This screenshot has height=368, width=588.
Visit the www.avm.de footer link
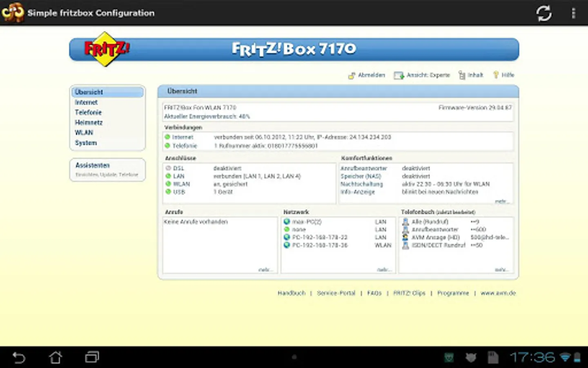coord(498,293)
